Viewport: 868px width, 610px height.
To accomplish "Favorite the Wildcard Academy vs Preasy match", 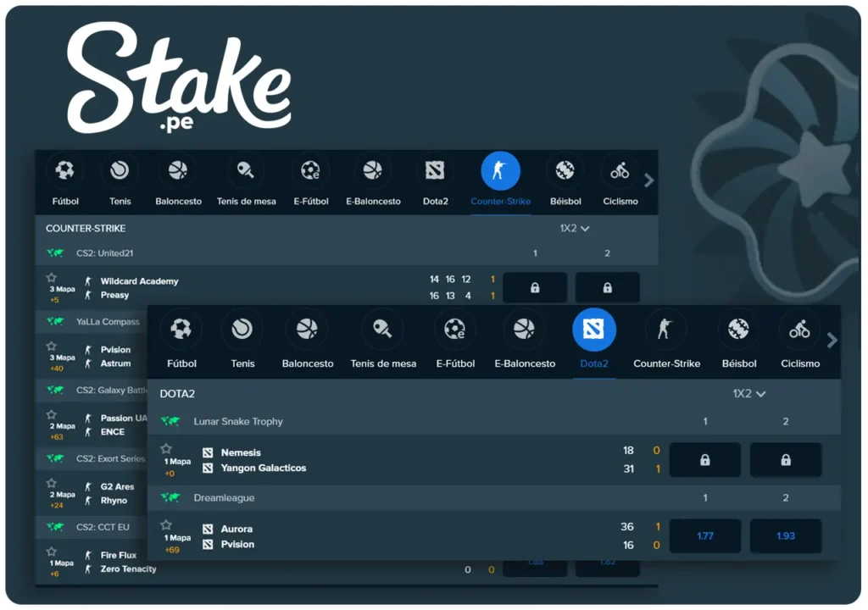I will coord(52,277).
